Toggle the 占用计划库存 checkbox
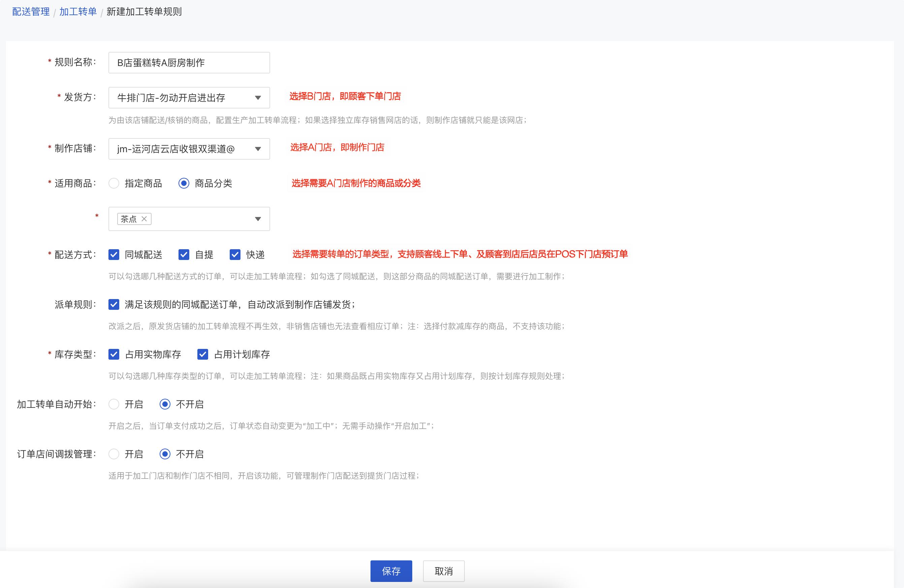 202,354
